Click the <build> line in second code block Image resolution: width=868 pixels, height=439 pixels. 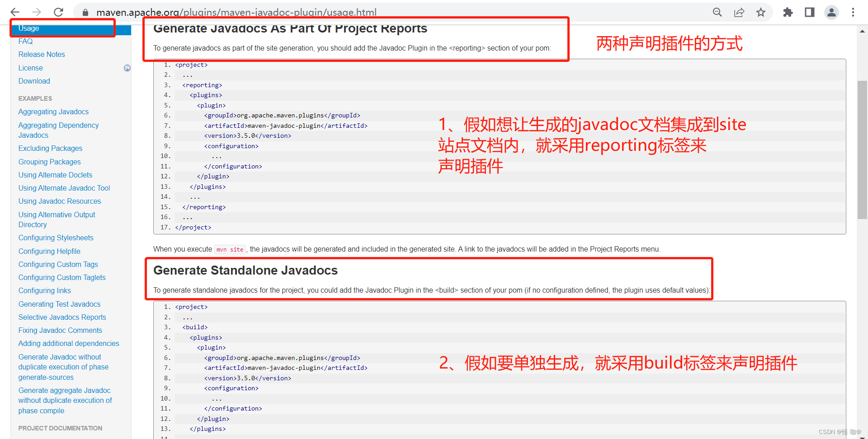point(195,327)
